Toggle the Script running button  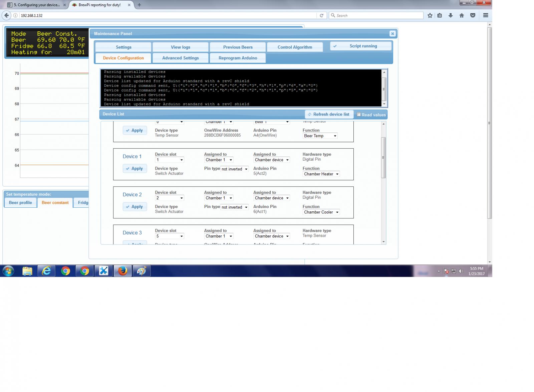click(361, 46)
